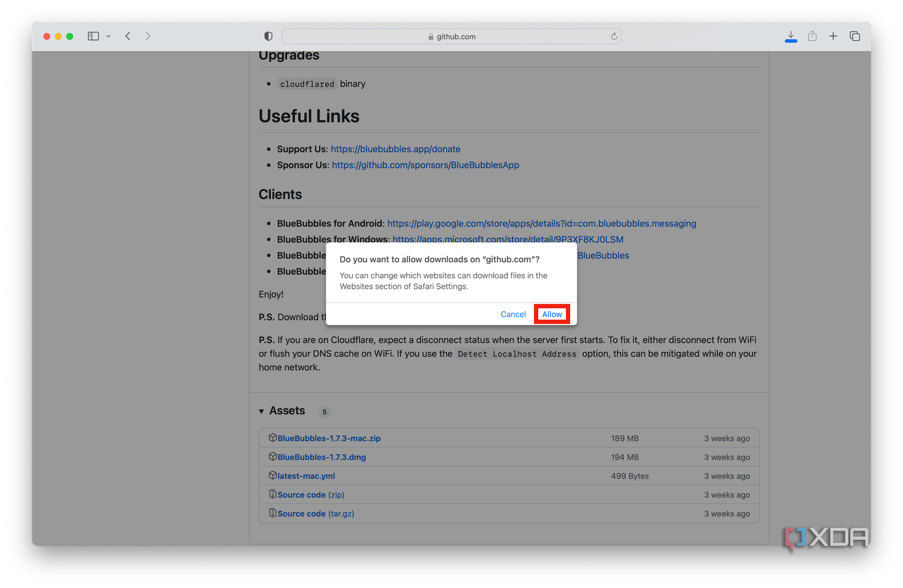Click the github.com address bar
This screenshot has height=588, width=903.
[x=451, y=36]
